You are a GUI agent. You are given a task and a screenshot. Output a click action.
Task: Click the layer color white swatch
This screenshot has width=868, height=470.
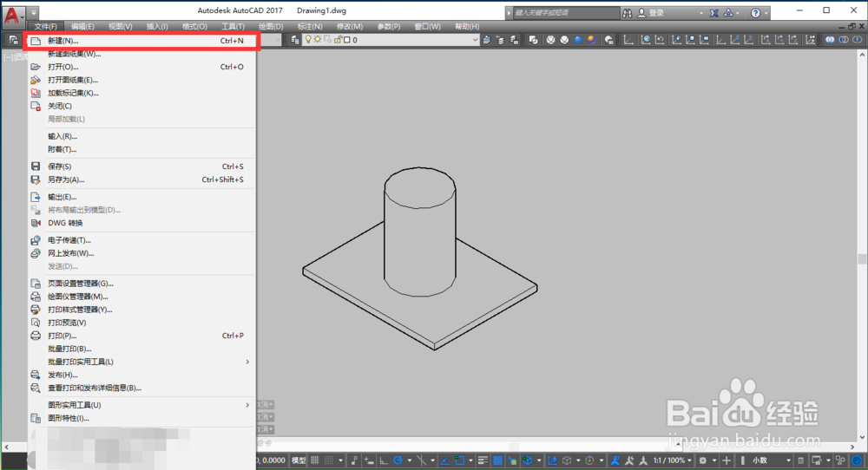347,40
